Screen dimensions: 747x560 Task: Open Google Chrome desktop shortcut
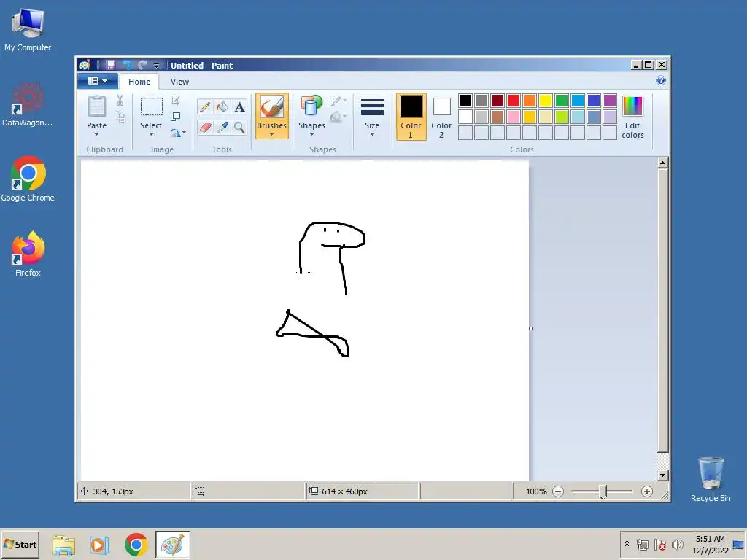(28, 179)
